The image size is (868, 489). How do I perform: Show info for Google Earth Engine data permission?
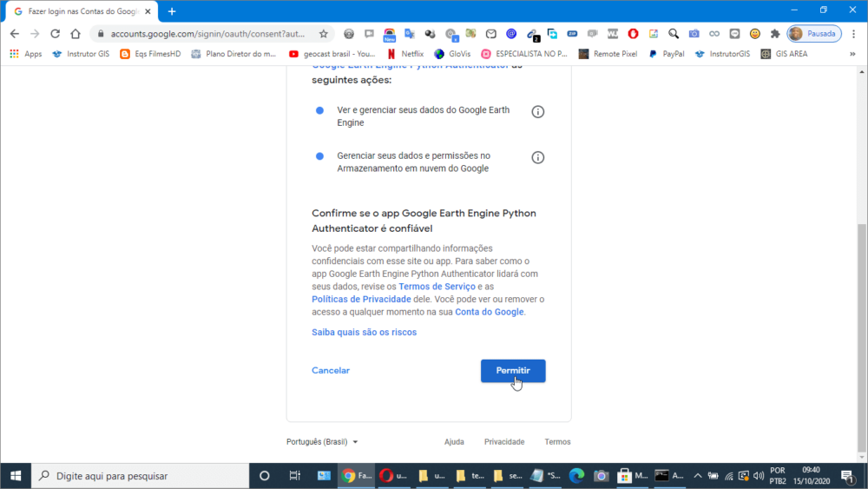point(538,112)
